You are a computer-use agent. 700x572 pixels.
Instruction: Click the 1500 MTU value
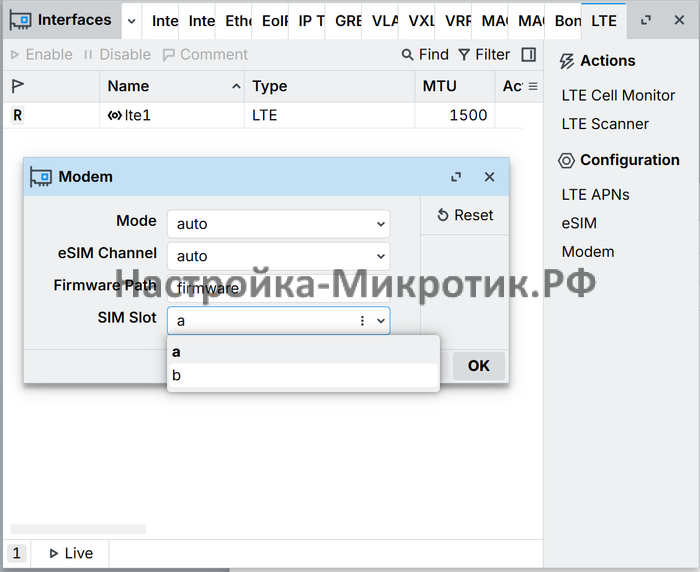pos(468,115)
